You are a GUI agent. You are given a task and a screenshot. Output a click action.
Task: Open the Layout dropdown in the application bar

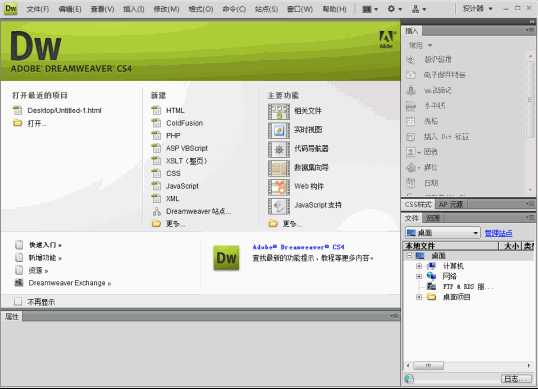370,9
